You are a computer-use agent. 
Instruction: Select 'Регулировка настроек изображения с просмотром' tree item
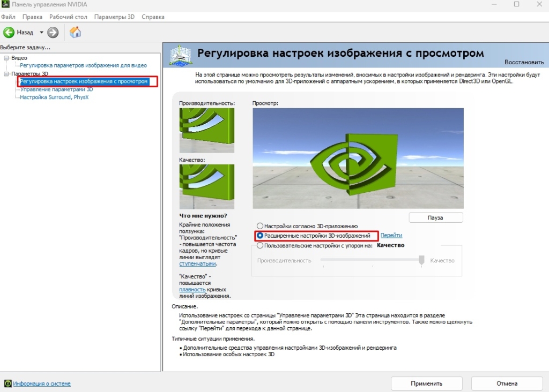pyautogui.click(x=84, y=81)
